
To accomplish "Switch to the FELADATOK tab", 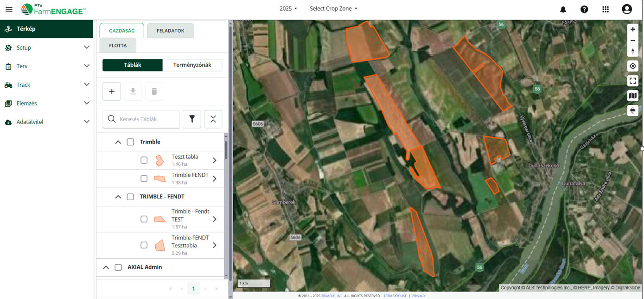I will [x=170, y=31].
